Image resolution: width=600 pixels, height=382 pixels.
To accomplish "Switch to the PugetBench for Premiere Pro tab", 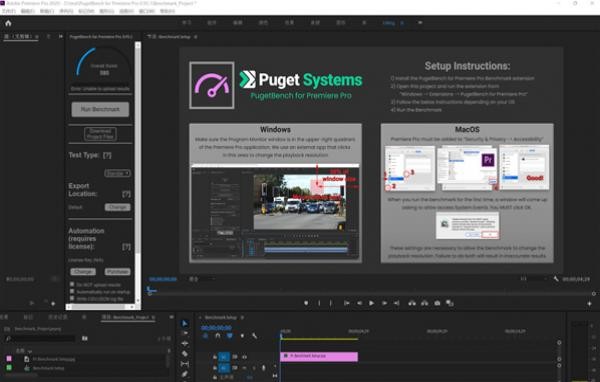I will coord(101,37).
